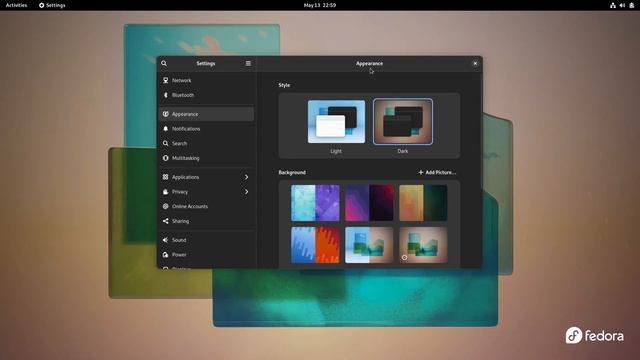The image size is (640, 360).
Task: Go to Notifications text label
Action: click(x=186, y=129)
